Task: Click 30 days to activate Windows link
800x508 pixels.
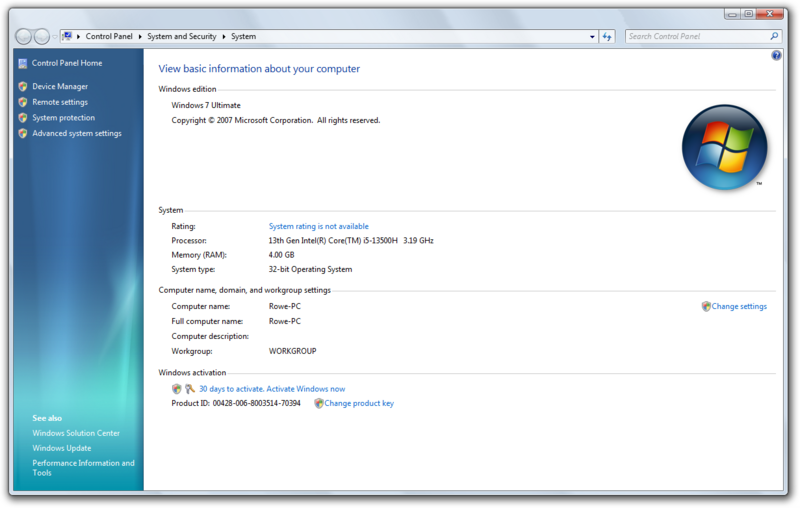Action: pyautogui.click(x=272, y=389)
